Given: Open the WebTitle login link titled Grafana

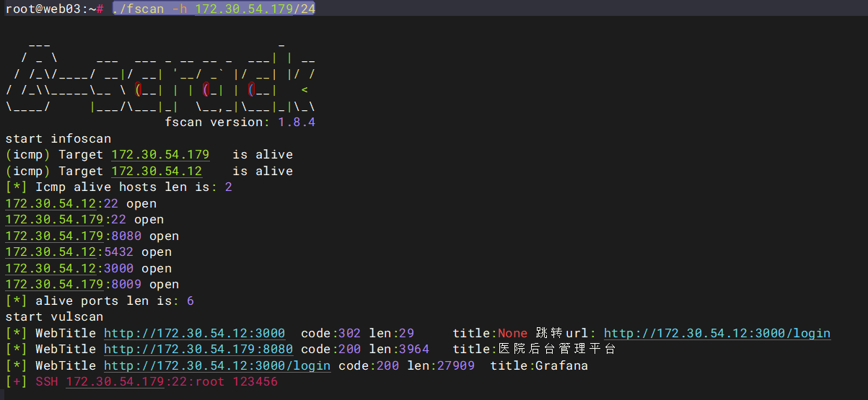Looking at the screenshot, I should point(217,365).
